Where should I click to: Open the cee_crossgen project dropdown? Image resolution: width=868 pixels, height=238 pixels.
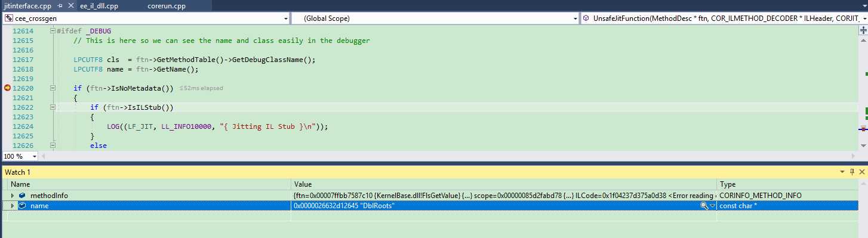point(285,18)
